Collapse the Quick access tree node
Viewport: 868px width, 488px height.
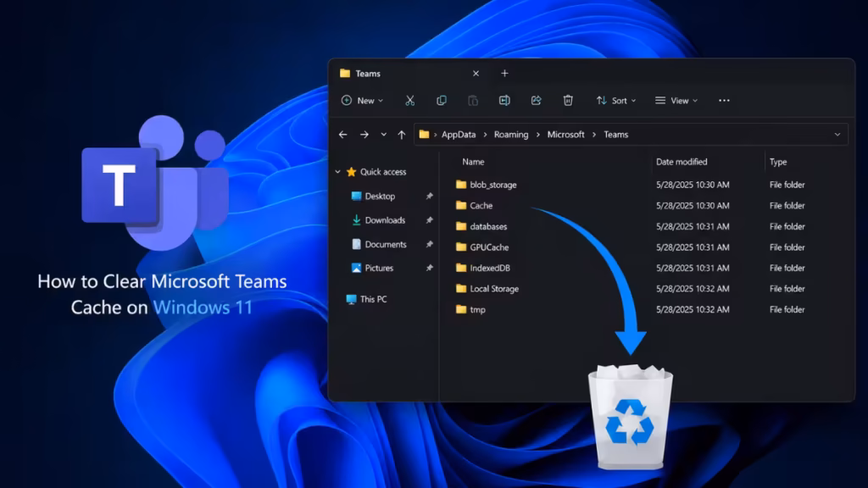pos(337,172)
